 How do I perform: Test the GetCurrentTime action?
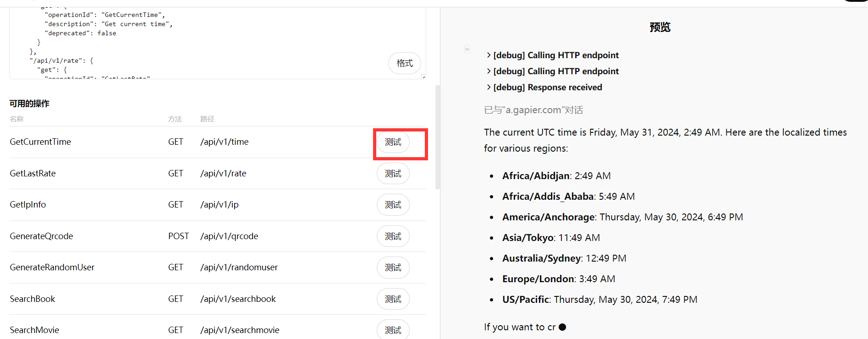click(x=393, y=142)
